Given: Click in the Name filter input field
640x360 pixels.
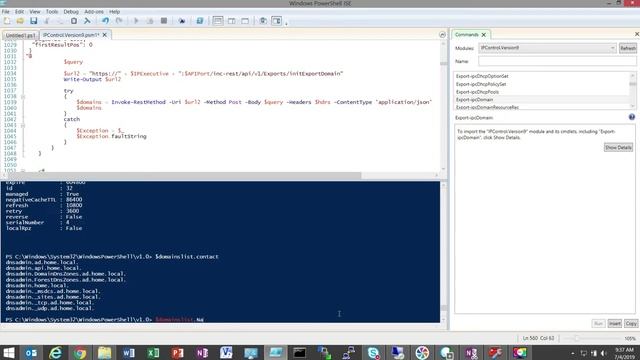Looking at the screenshot, I should [x=557, y=61].
